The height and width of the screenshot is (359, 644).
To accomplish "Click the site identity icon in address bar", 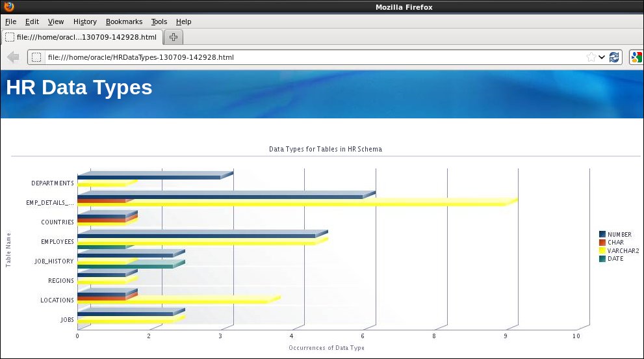I will coord(36,57).
